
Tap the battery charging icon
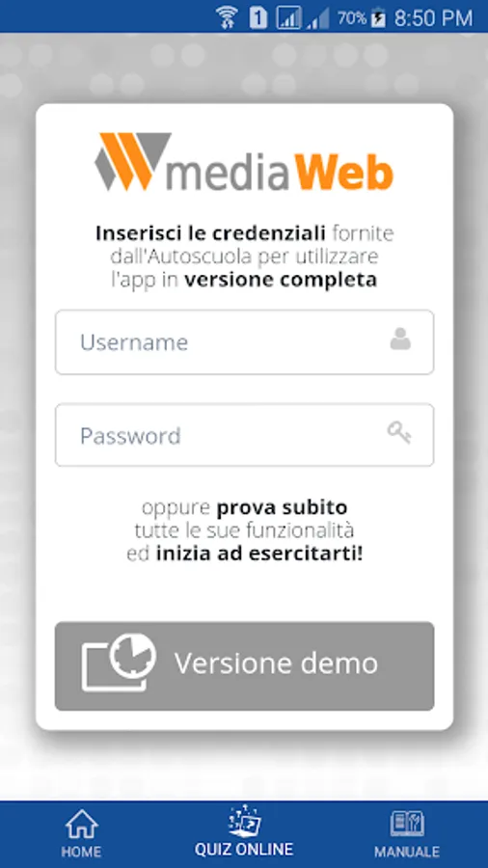(378, 18)
